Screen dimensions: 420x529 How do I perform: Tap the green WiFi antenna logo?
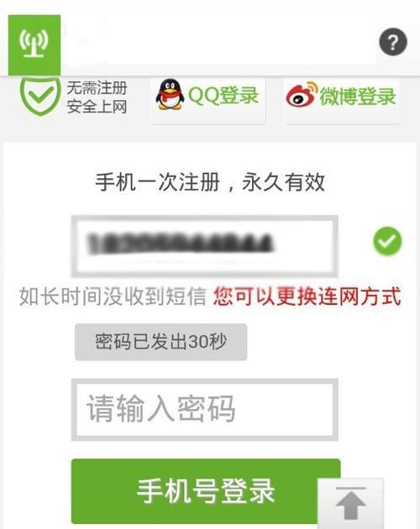pyautogui.click(x=34, y=45)
